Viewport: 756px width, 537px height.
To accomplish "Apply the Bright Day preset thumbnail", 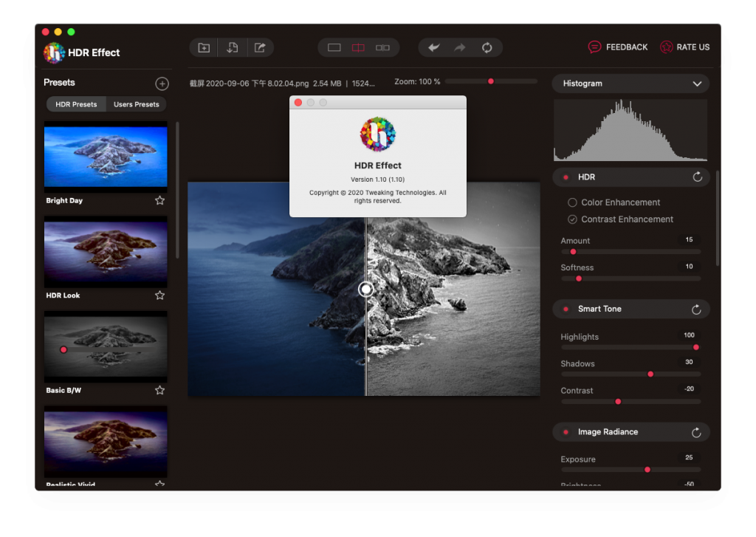I will 106,157.
